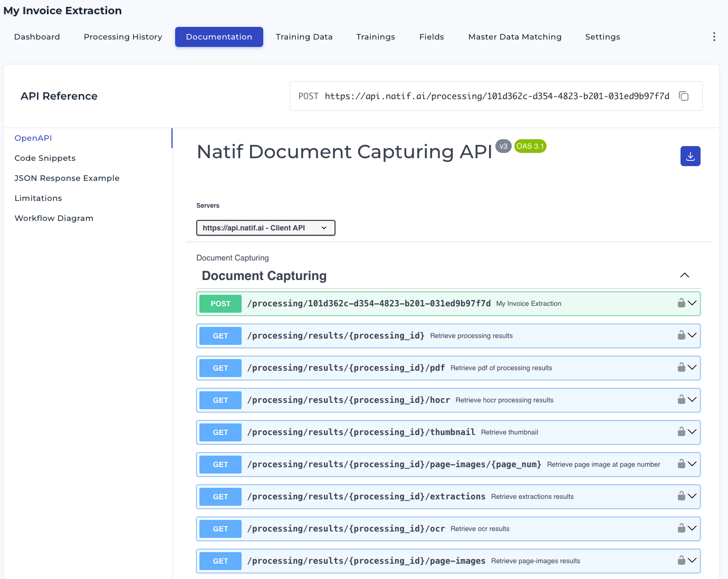Click lock icon on page image at page number row
Screen dimensions: 728x579
tap(682, 464)
